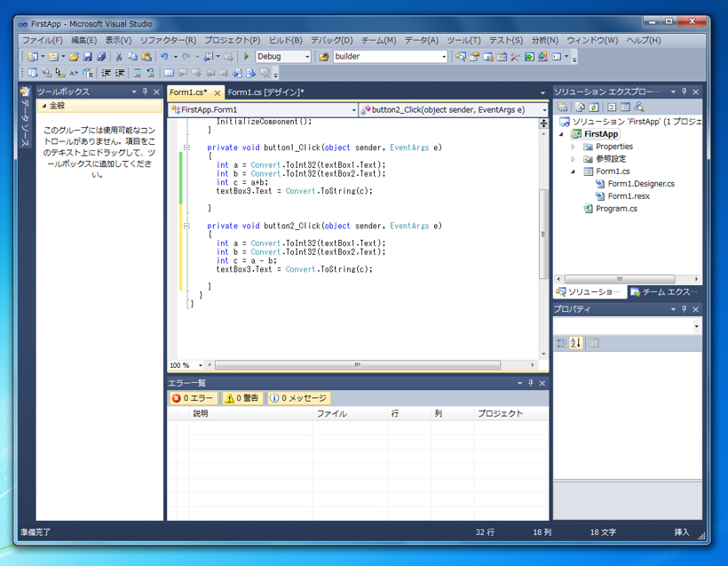Start debugging with the green run arrow
728x566 pixels.
point(245,56)
